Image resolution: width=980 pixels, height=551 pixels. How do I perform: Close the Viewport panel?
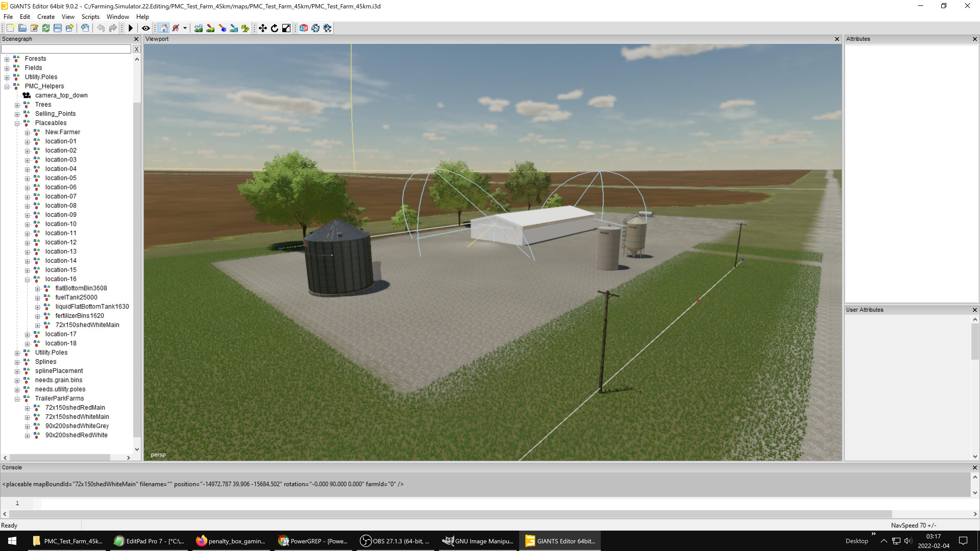(837, 39)
